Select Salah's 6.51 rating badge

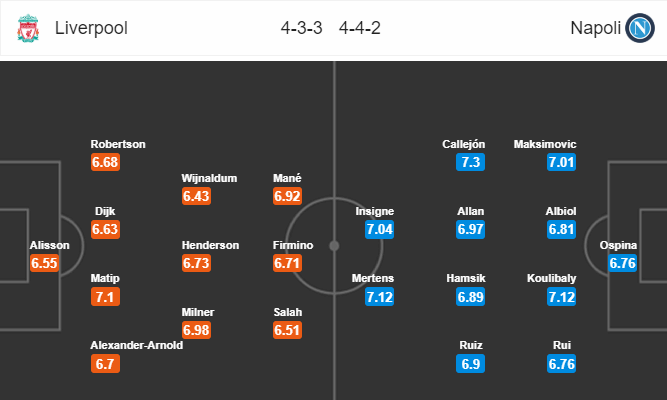[288, 330]
